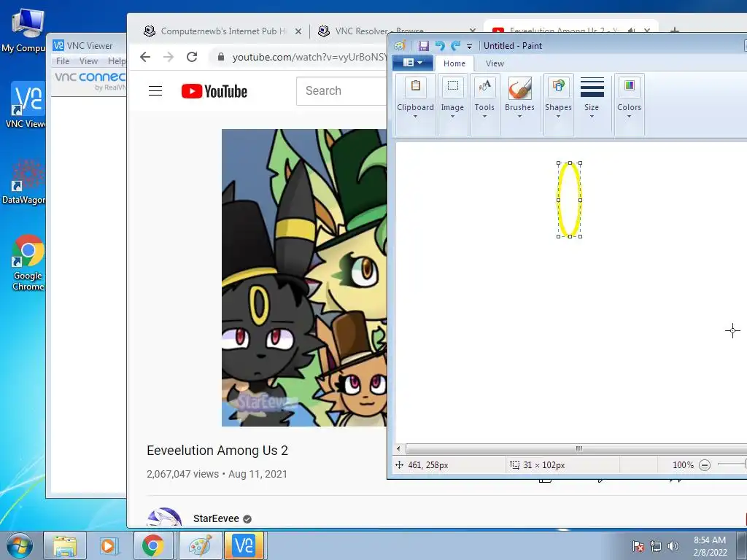
Task: Click the YouTube logo
Action: tap(214, 91)
